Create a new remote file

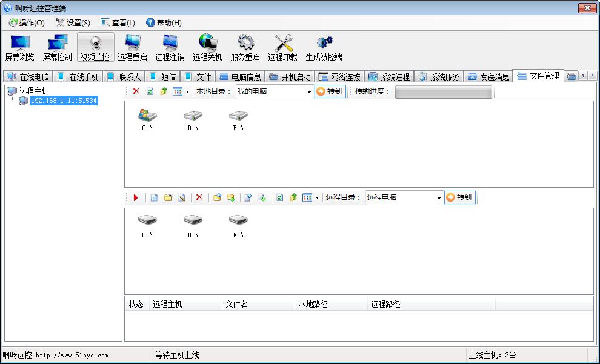tap(154, 197)
